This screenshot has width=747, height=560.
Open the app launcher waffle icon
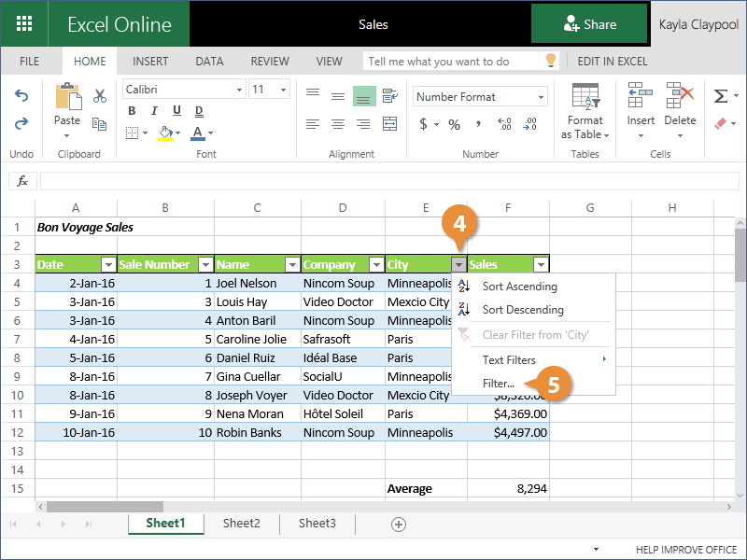pyautogui.click(x=24, y=24)
